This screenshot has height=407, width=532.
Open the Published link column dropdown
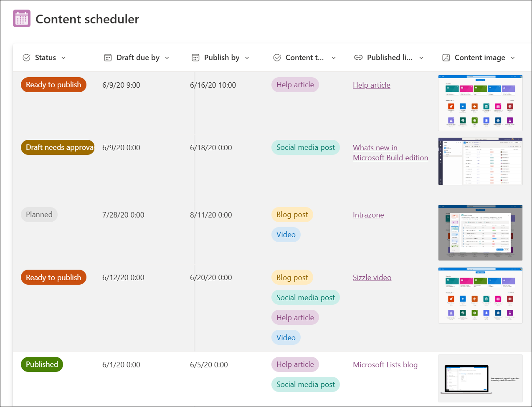[x=421, y=58]
